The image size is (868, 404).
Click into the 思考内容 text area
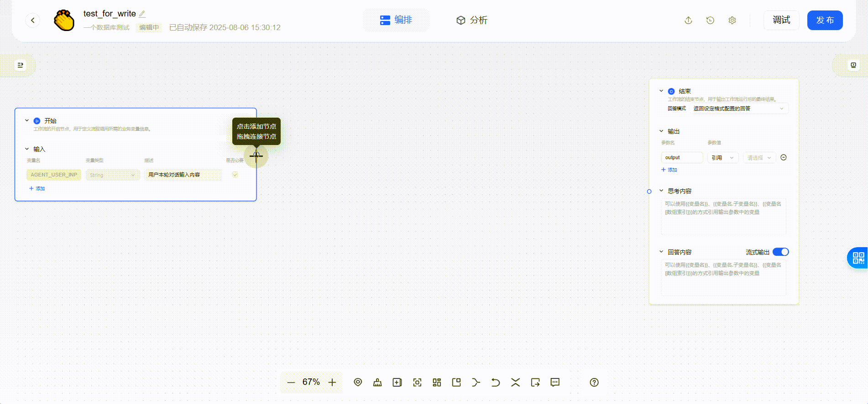(x=723, y=217)
